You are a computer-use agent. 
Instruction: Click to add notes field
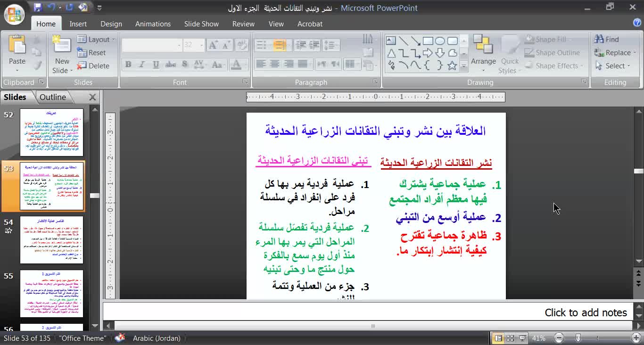[x=368, y=312]
